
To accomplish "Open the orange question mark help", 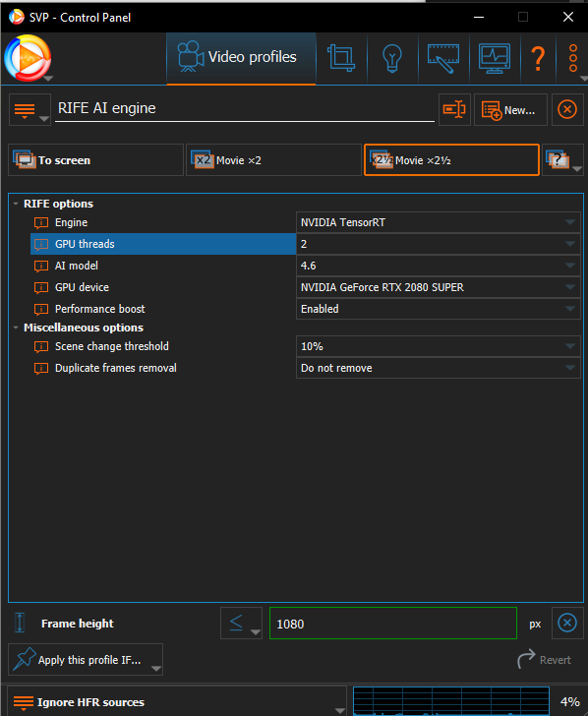I will [x=538, y=58].
